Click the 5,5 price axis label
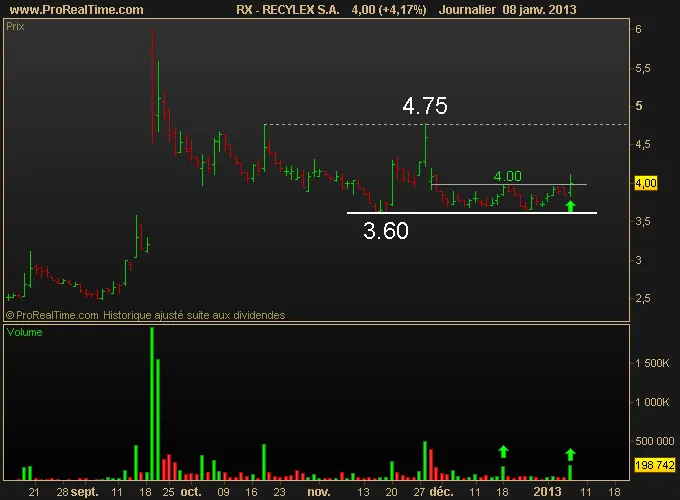680x500 pixels. 642,68
